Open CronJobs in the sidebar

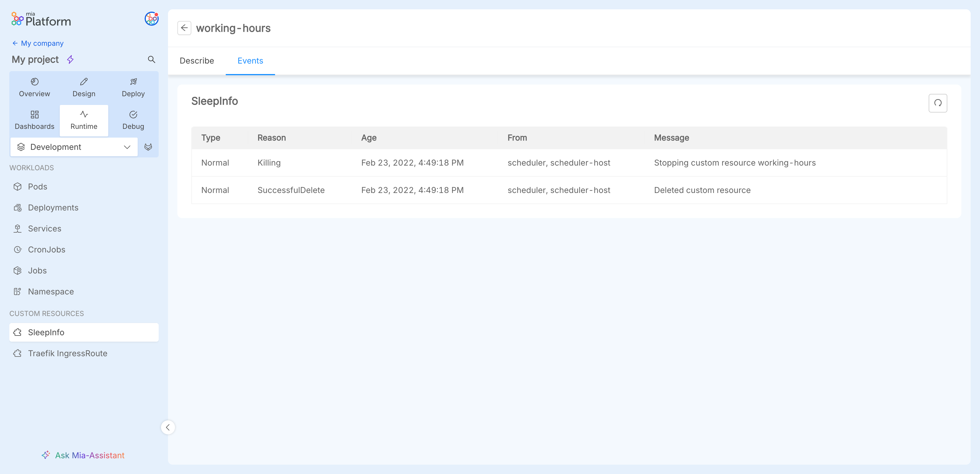46,250
